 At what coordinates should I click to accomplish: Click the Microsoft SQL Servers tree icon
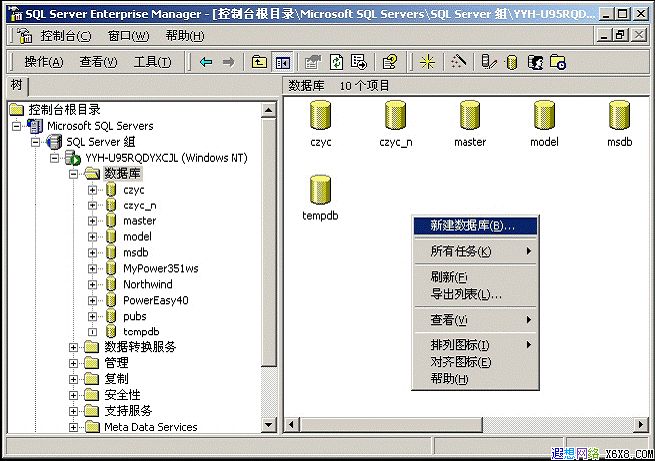point(35,126)
